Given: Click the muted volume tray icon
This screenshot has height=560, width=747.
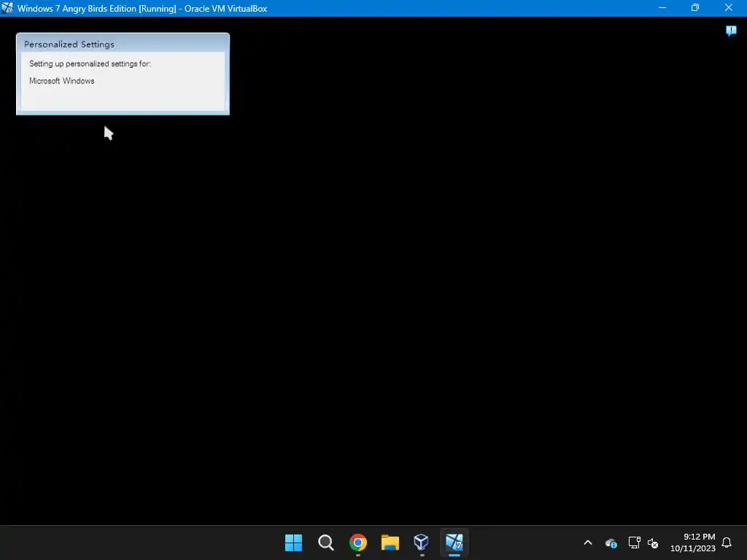Looking at the screenshot, I should (653, 542).
